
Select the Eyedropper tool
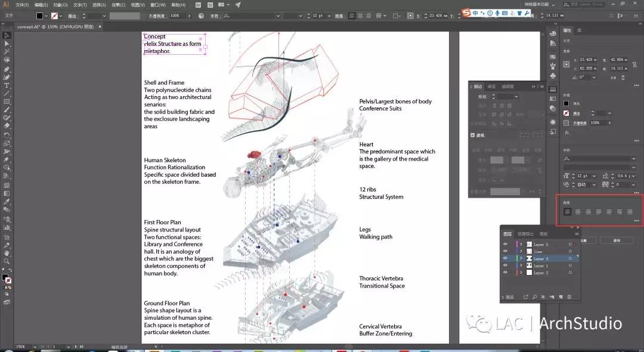(x=7, y=202)
